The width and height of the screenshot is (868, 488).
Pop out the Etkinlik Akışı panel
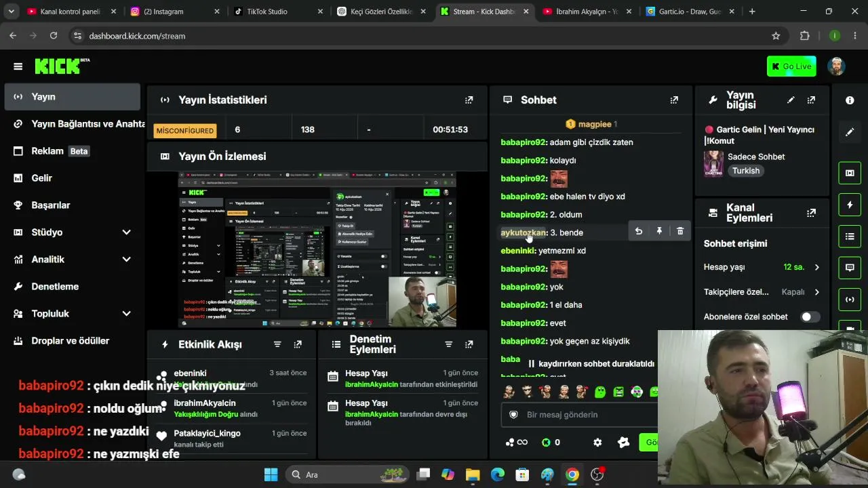pyautogui.click(x=298, y=344)
